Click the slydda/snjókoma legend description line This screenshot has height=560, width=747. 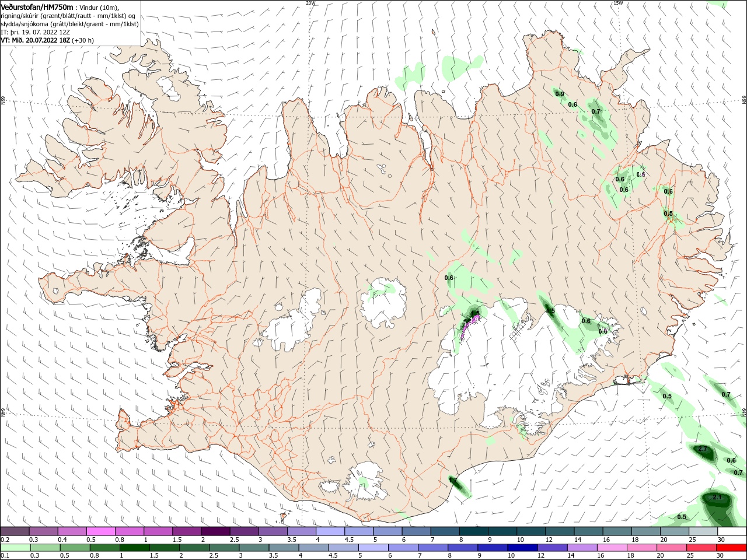[69, 24]
